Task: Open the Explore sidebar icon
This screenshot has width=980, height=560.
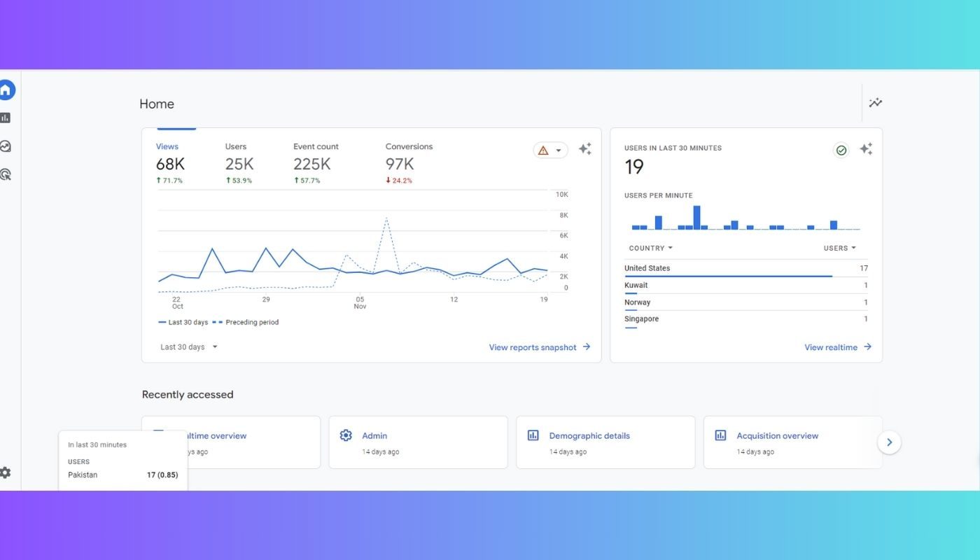Action: (x=6, y=146)
